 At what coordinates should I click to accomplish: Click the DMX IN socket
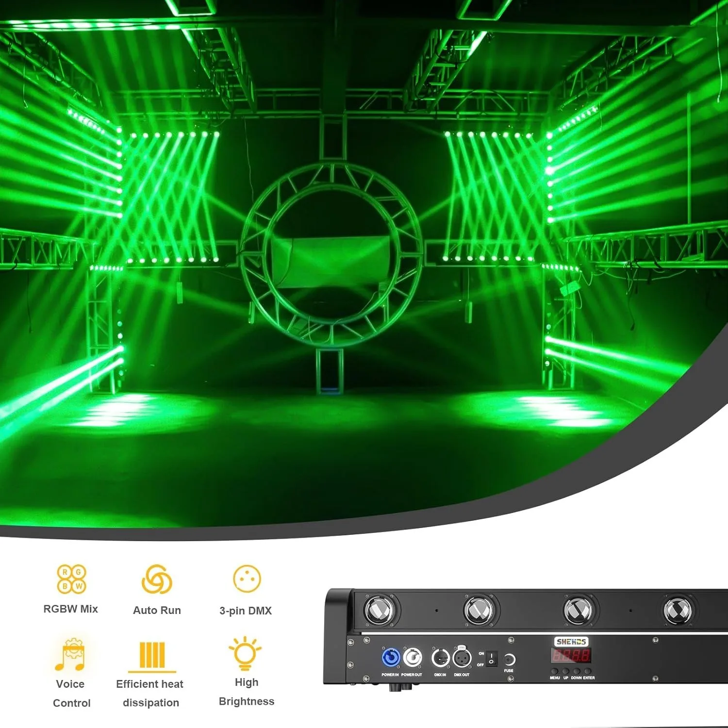(x=441, y=658)
